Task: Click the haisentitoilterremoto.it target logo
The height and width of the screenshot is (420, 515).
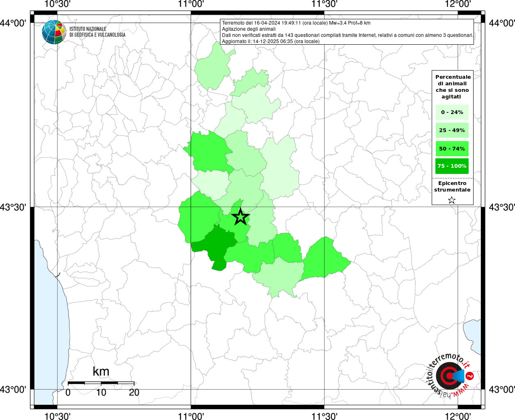Action: pyautogui.click(x=451, y=376)
